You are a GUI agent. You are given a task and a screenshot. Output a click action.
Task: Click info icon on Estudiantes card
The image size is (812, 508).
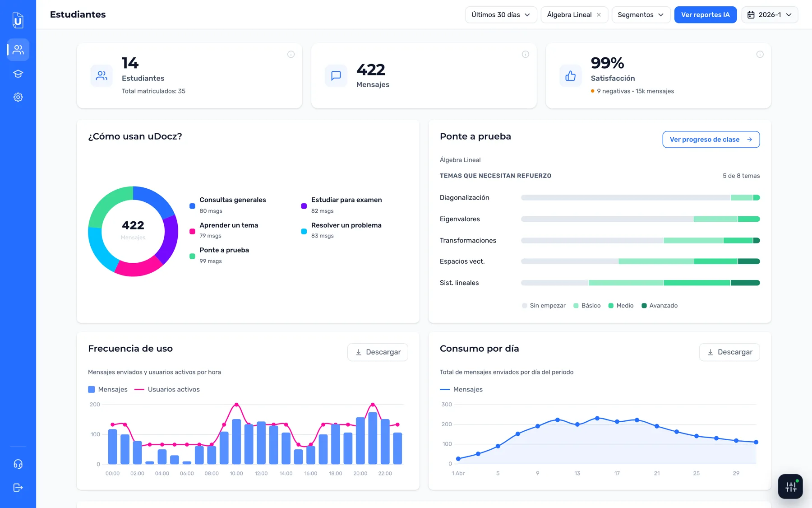pyautogui.click(x=291, y=54)
